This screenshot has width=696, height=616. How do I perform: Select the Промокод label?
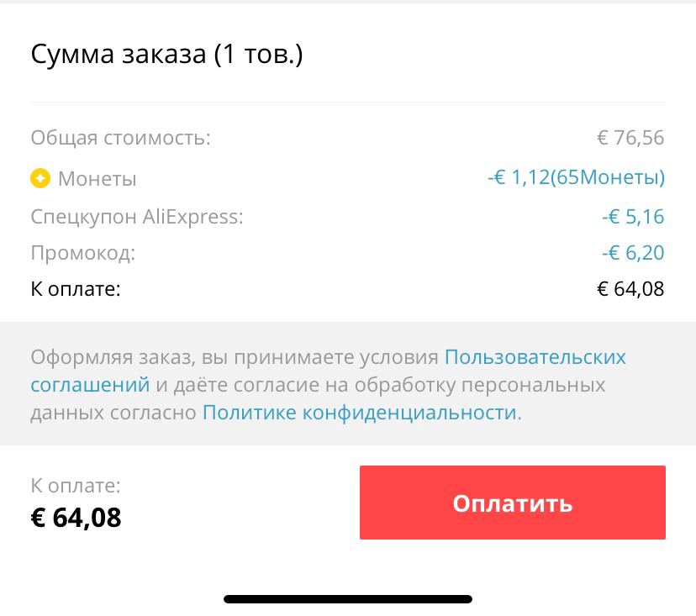coord(82,253)
